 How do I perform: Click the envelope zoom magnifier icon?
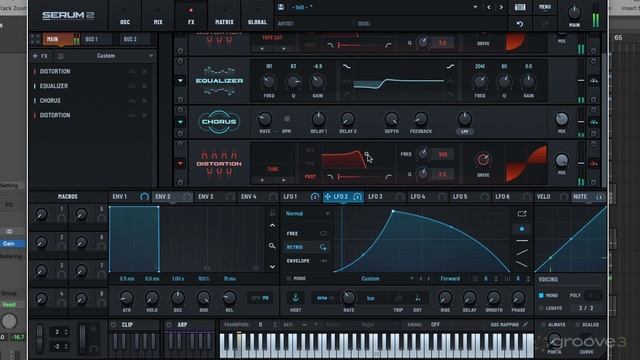point(272,246)
